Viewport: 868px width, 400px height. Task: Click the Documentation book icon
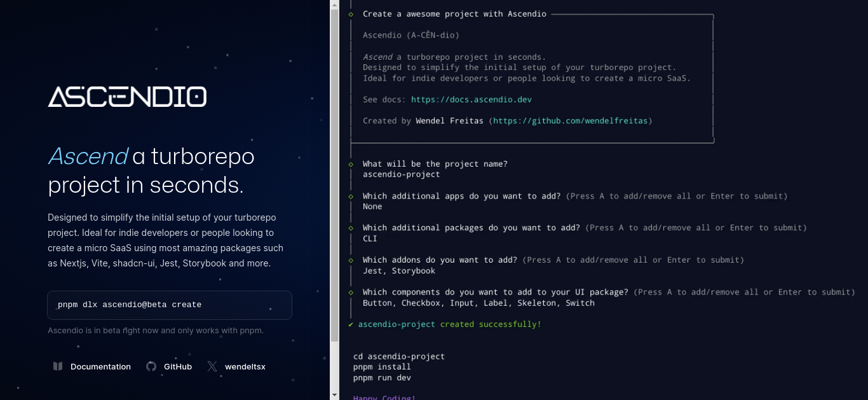point(58,366)
